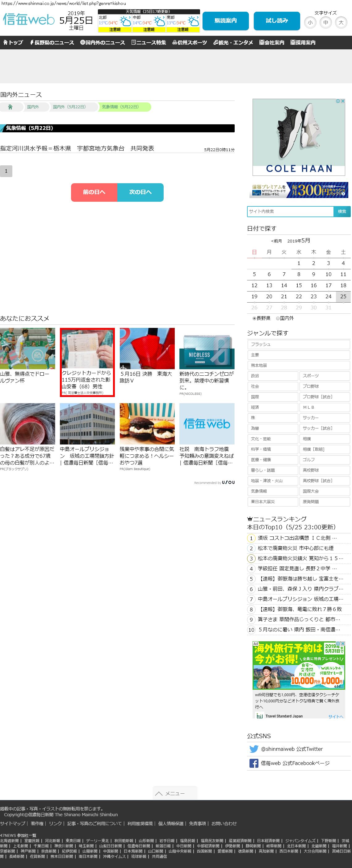Open thumbnail for 山雅、無得点でドロー article

click(x=27, y=349)
